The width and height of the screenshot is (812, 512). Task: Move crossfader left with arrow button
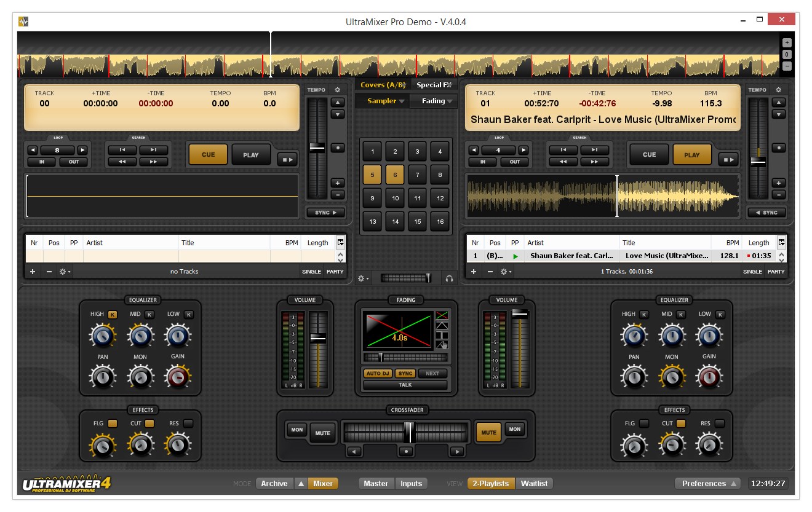(x=354, y=452)
